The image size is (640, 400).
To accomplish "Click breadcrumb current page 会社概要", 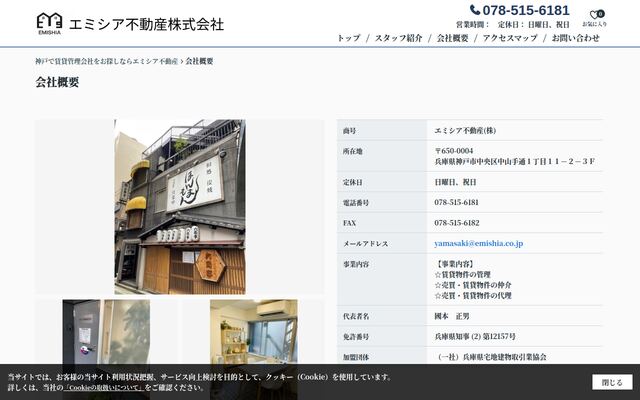I will click(x=200, y=61).
